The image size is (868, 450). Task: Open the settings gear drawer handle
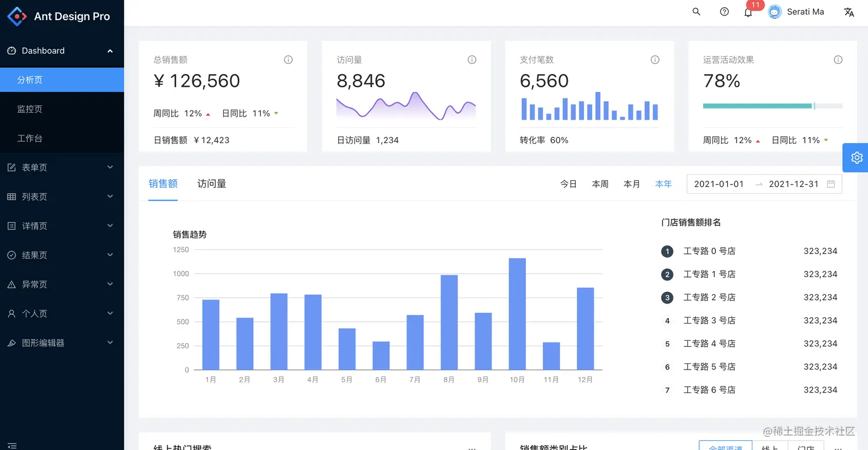855,157
